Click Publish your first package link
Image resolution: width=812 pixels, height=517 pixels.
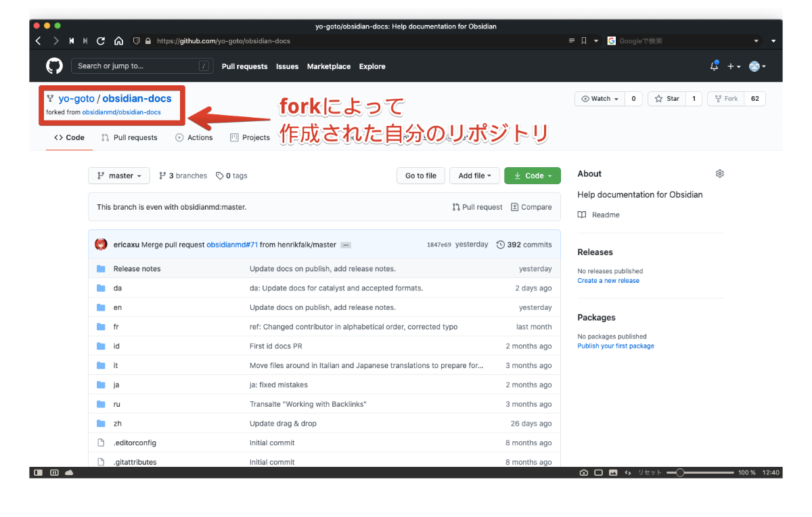(616, 346)
